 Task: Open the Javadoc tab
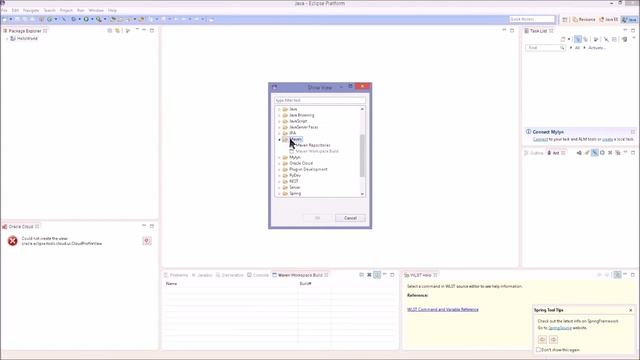[x=202, y=275]
